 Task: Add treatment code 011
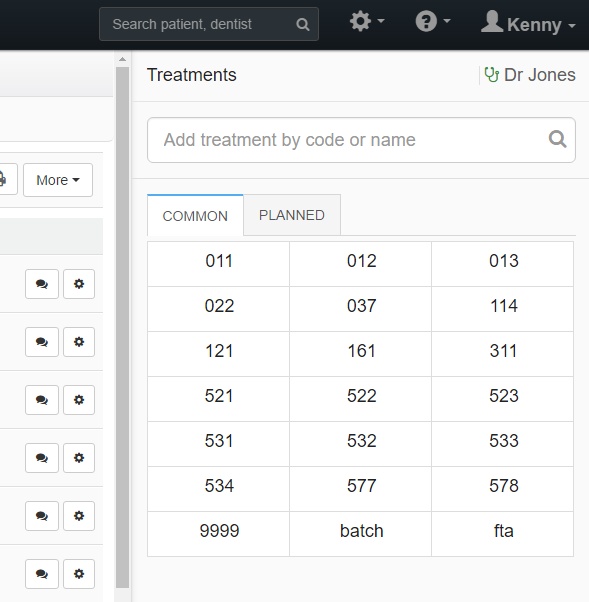pyautogui.click(x=218, y=264)
